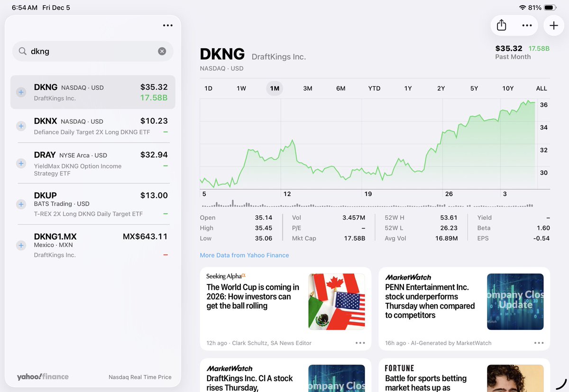Tap the $35.32 price in the header
The image size is (569, 392).
(x=509, y=48)
